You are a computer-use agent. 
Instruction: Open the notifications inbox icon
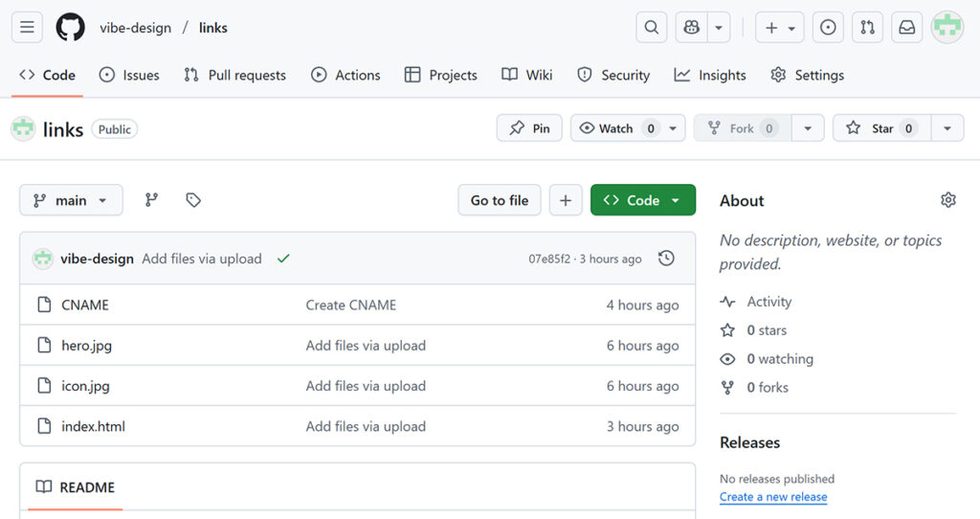(x=906, y=28)
